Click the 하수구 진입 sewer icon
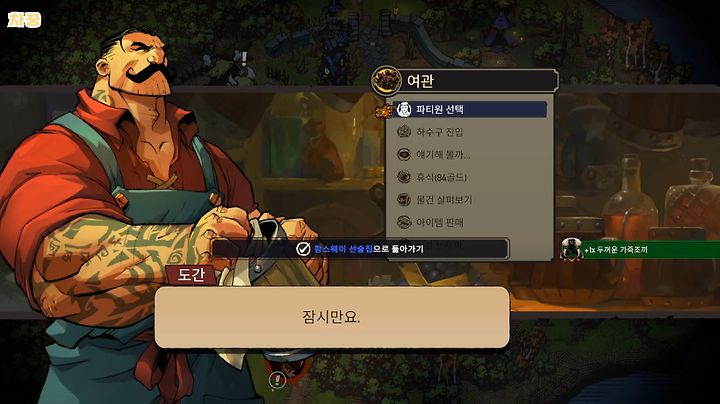The image size is (720, 404). [404, 132]
